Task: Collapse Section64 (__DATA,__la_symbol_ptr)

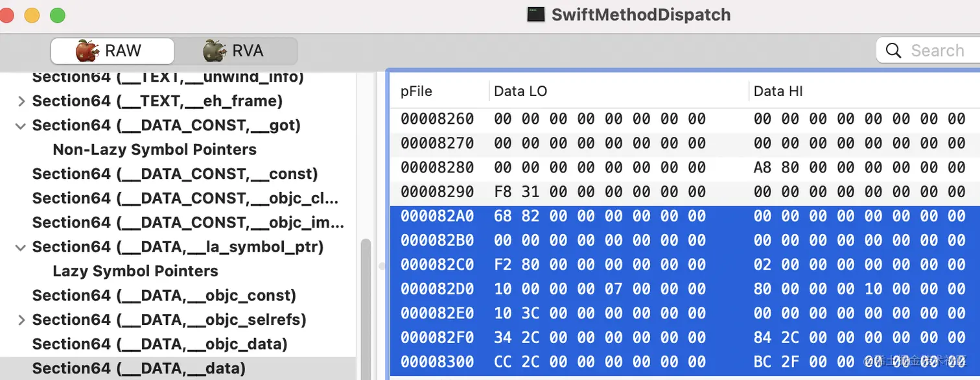Action: [x=21, y=247]
